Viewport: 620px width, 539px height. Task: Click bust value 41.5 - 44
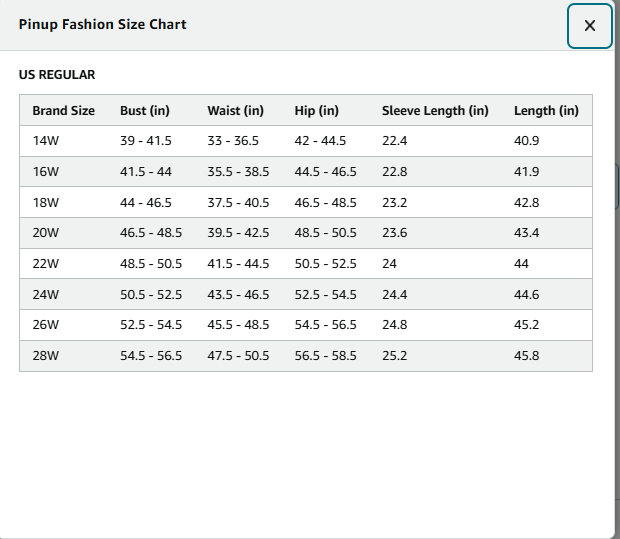146,172
